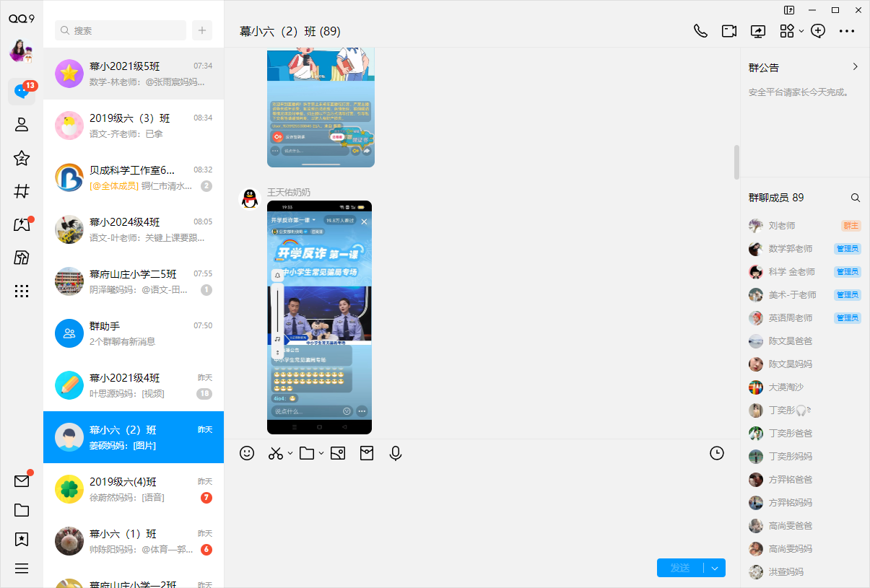Click the user profile avatar at top

point(21,51)
